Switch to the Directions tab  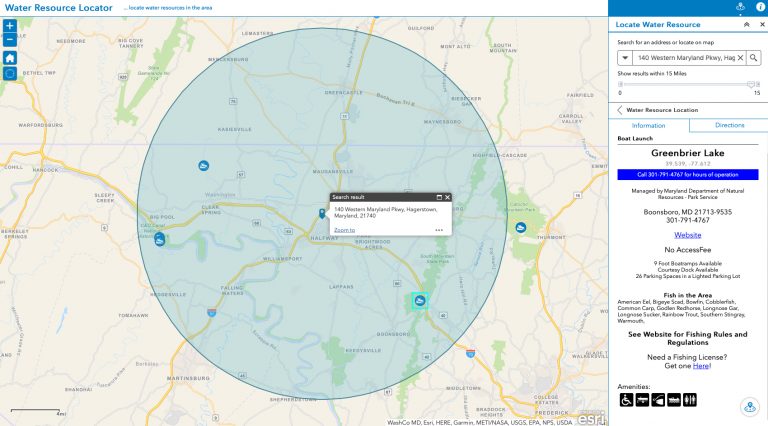pyautogui.click(x=729, y=125)
